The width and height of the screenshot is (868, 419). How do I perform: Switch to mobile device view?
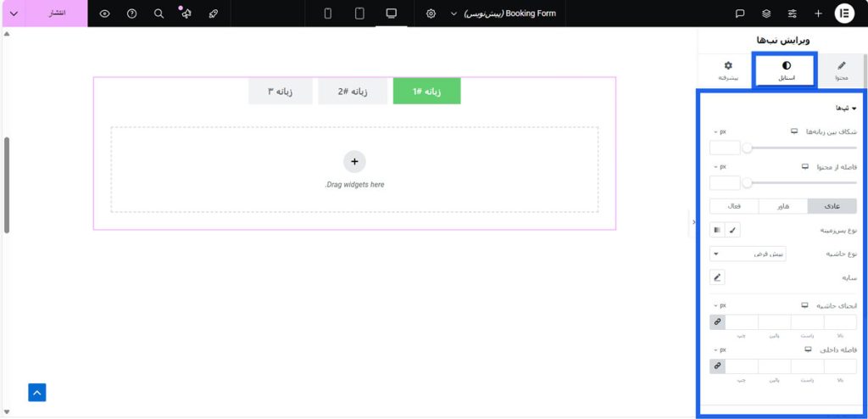(x=328, y=14)
